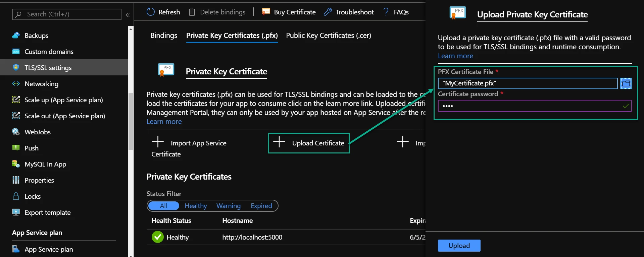Click the http://localhost:5000 hostname cell
This screenshot has width=644, height=257.
[252, 237]
